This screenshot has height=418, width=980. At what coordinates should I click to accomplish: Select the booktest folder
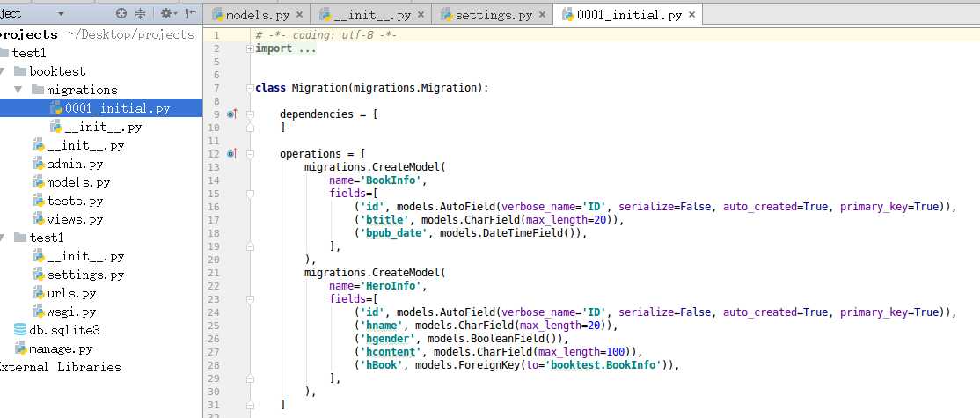coord(57,71)
